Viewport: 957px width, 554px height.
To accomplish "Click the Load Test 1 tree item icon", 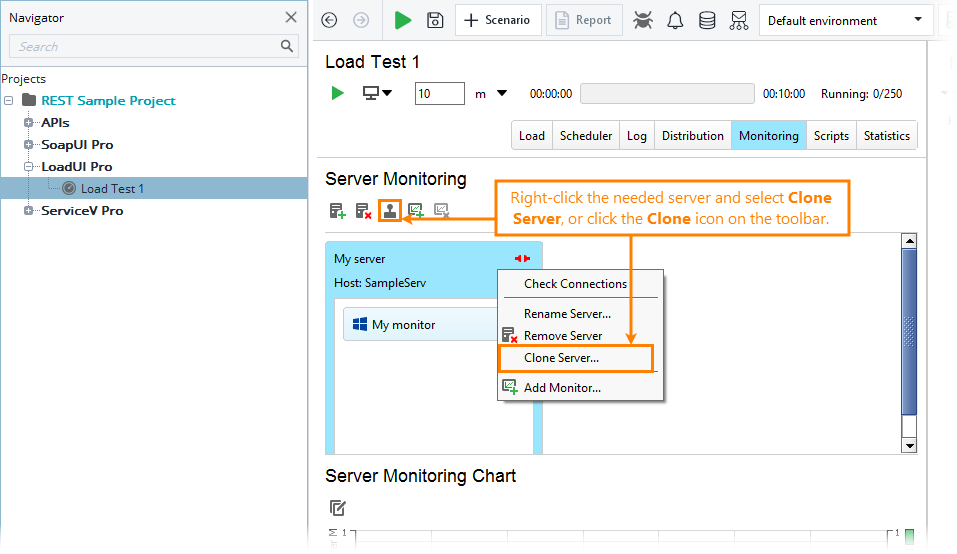I will coord(69,189).
